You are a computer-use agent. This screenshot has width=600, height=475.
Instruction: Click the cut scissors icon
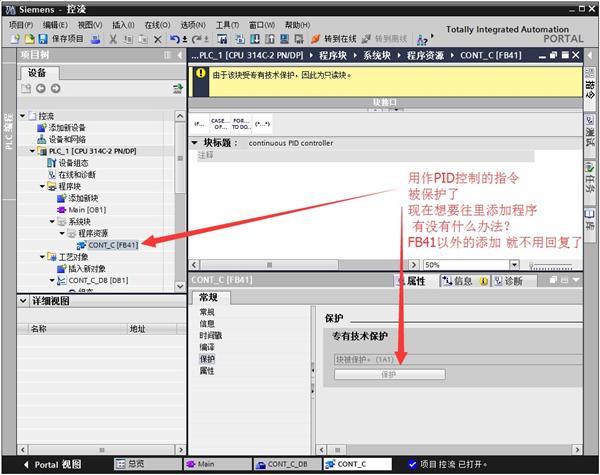tap(113, 39)
